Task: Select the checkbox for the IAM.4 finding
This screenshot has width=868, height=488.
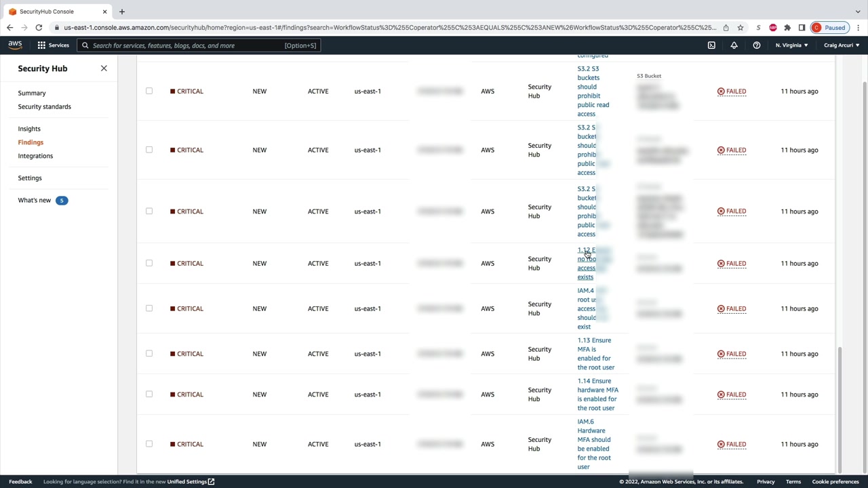Action: pyautogui.click(x=149, y=308)
